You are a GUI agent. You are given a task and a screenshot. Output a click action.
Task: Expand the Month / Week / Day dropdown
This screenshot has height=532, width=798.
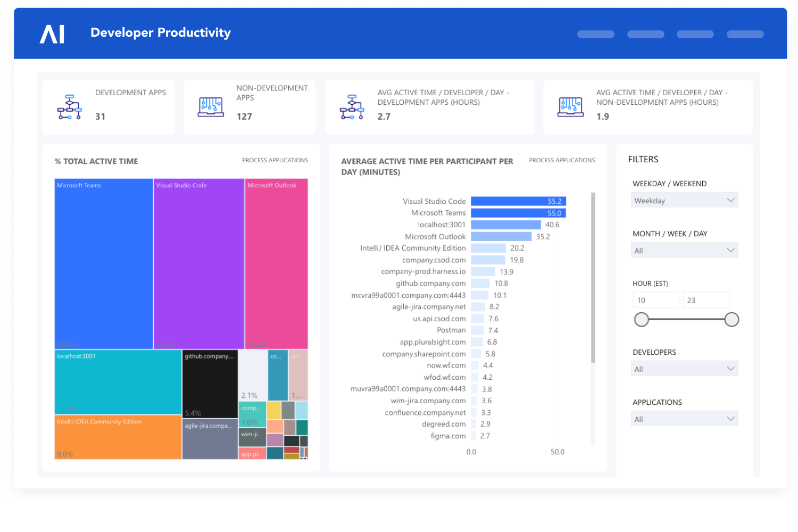(684, 250)
